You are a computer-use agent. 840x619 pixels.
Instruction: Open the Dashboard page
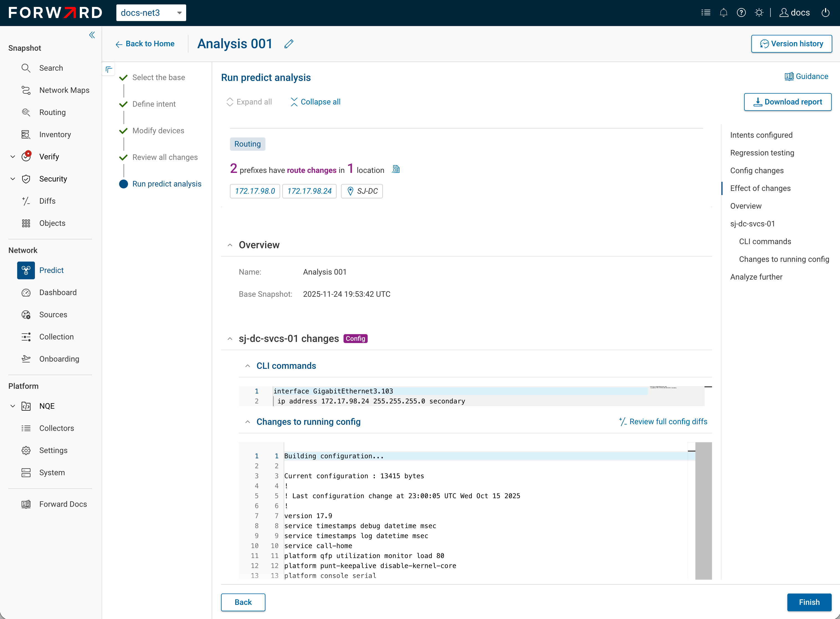point(58,292)
